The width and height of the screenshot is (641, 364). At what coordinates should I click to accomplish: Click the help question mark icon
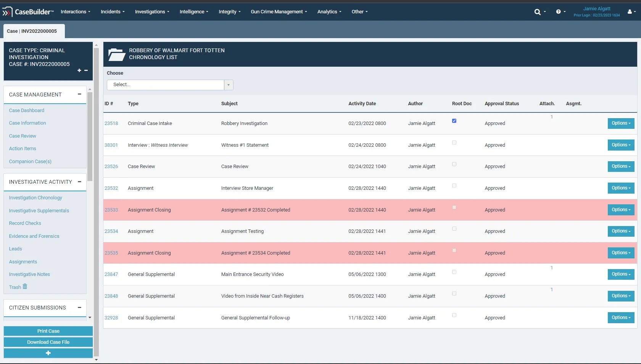tap(559, 12)
